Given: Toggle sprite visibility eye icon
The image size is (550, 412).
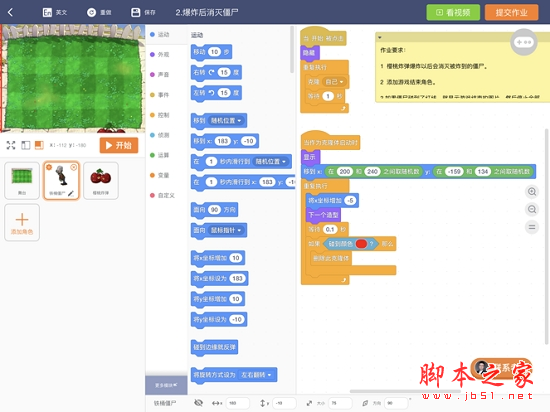Looking at the screenshot, I should (199, 403).
